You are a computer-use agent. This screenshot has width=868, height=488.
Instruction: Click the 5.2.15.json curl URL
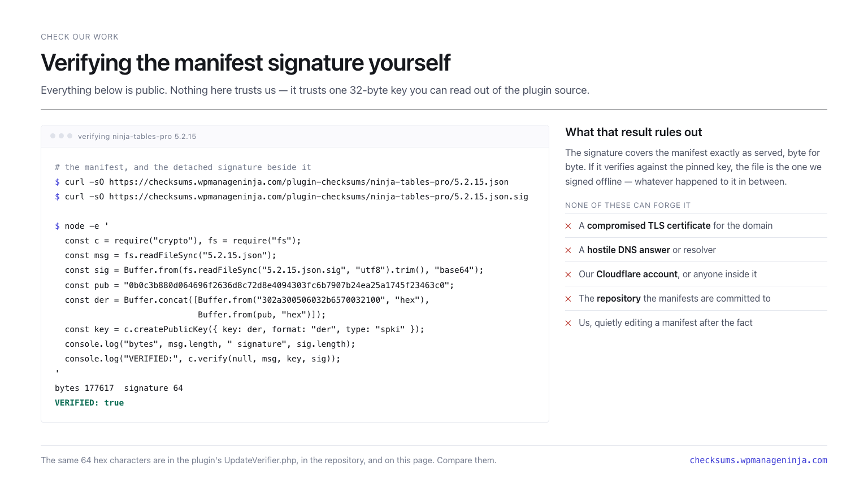tap(309, 182)
